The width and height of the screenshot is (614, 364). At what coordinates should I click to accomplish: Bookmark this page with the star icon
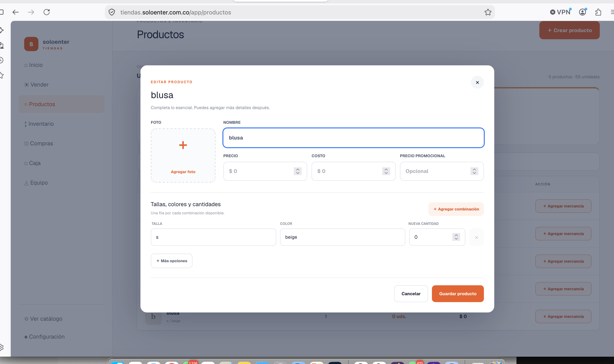click(x=488, y=12)
